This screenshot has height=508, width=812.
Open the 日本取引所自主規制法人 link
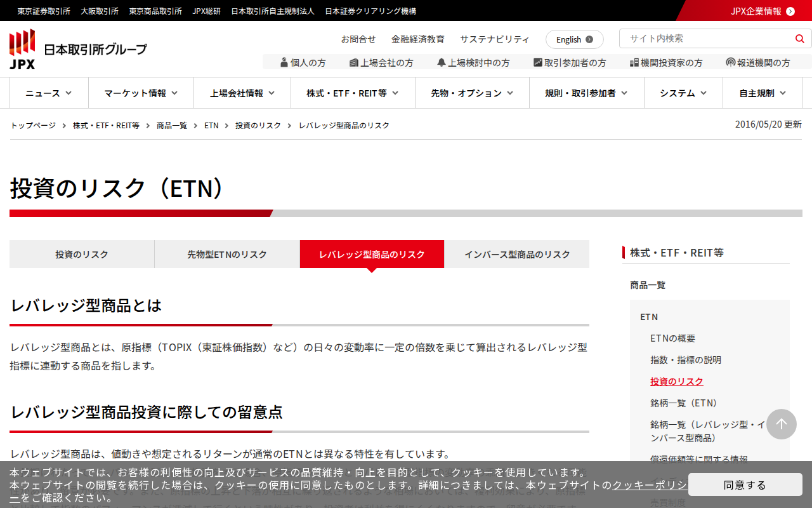tap(273, 11)
